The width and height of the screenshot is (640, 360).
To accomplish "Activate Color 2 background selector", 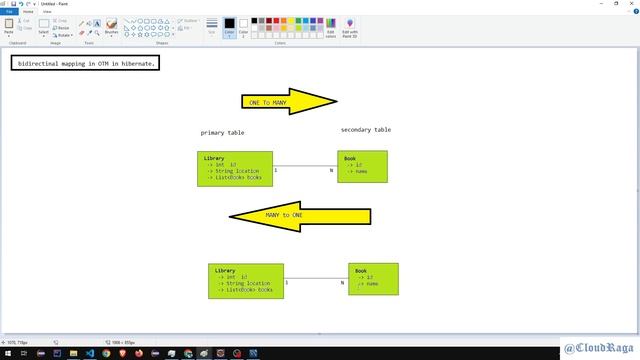I will 243,28.
